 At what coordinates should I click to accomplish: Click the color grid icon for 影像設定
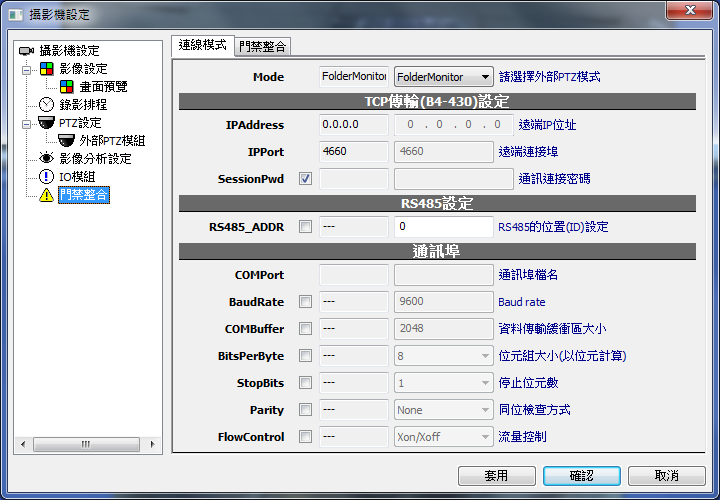click(x=46, y=69)
